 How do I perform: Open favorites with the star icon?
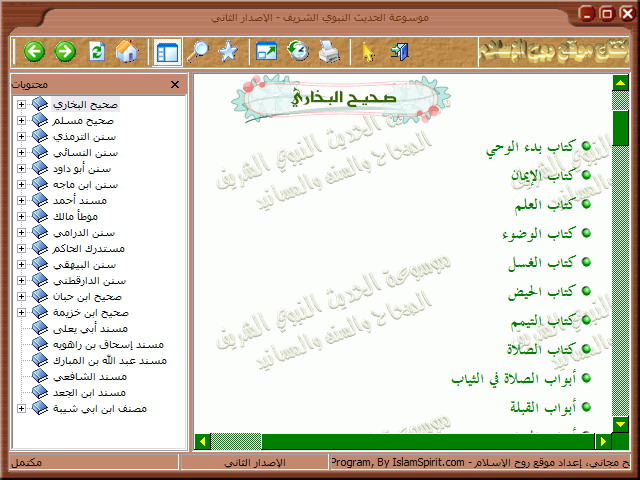tap(228, 52)
